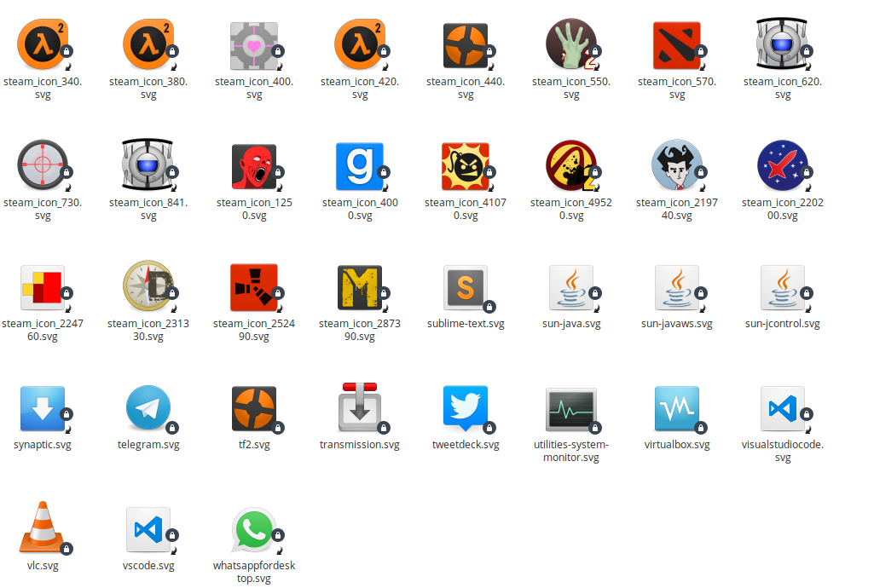Select the Sublime Text 'S' icon

pos(466,287)
